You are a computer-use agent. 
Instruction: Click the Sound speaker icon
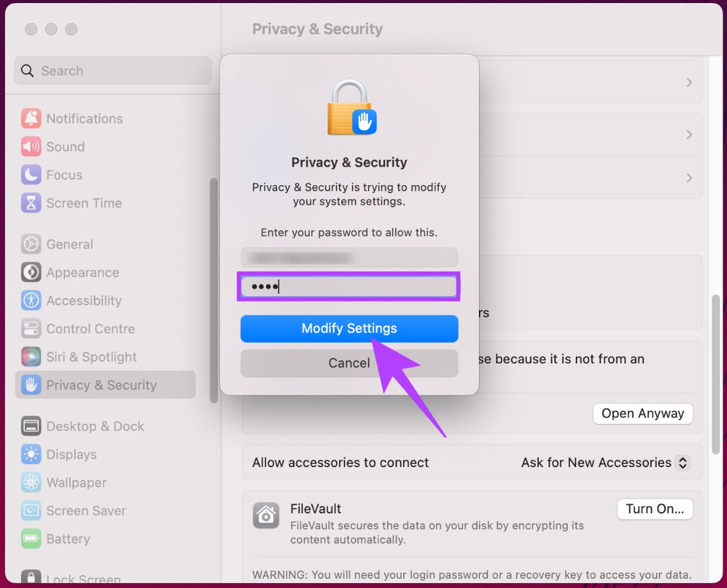31,147
